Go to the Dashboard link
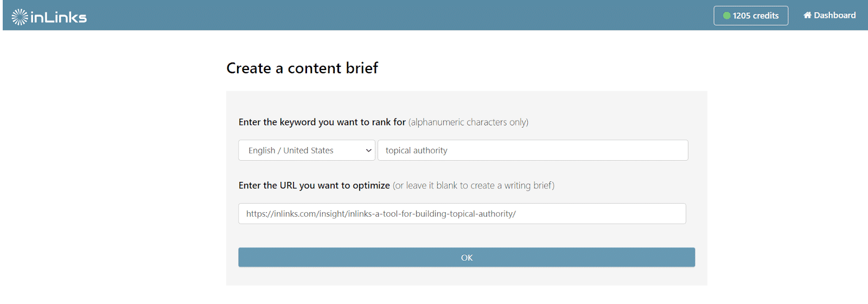868x304 pixels. pyautogui.click(x=829, y=15)
